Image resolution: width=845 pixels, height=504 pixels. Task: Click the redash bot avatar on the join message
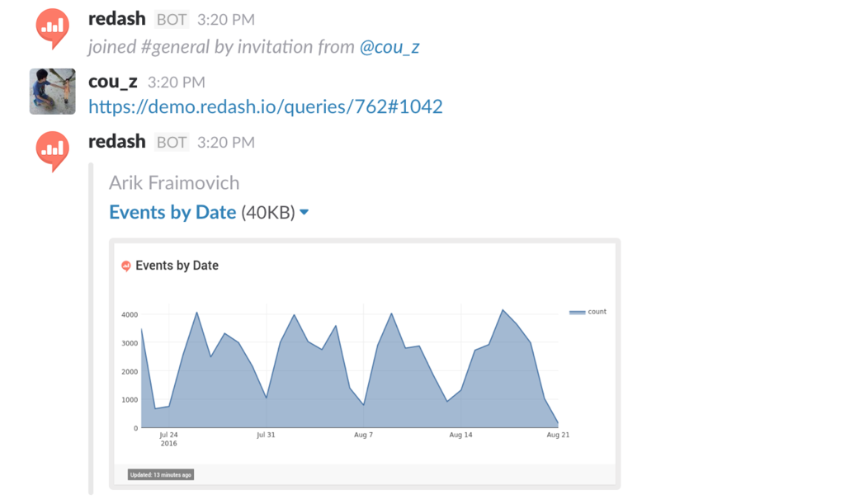coord(52,28)
